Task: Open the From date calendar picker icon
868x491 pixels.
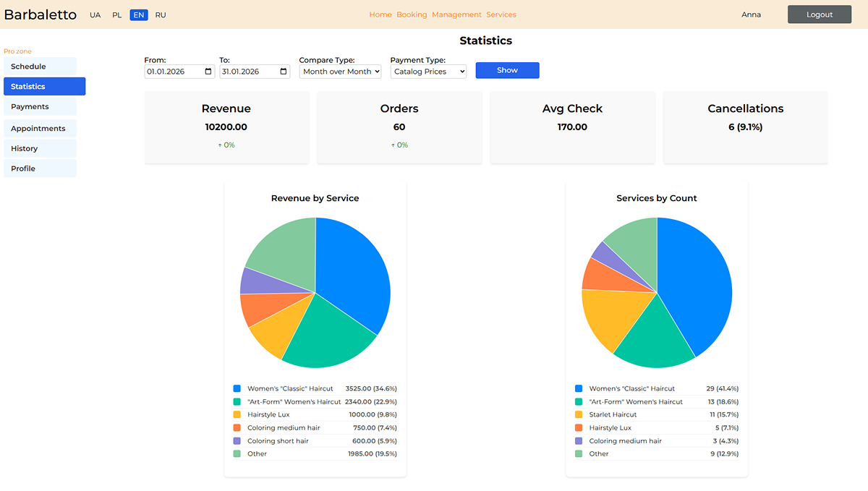Action: click(x=208, y=72)
